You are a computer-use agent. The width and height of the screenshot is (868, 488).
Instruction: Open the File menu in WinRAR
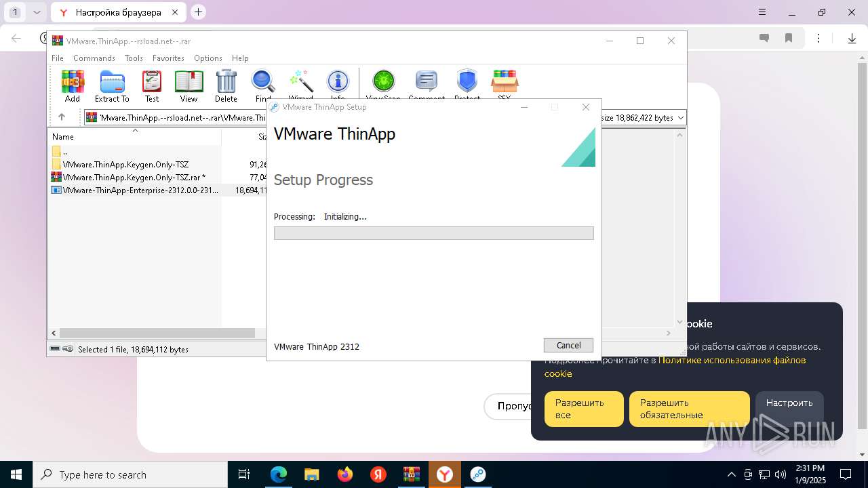click(x=58, y=58)
